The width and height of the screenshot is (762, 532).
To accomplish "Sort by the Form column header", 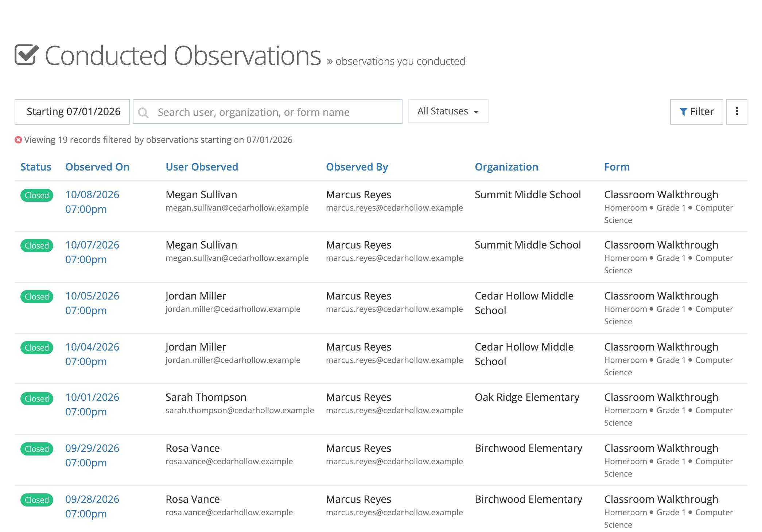I will pos(617,167).
